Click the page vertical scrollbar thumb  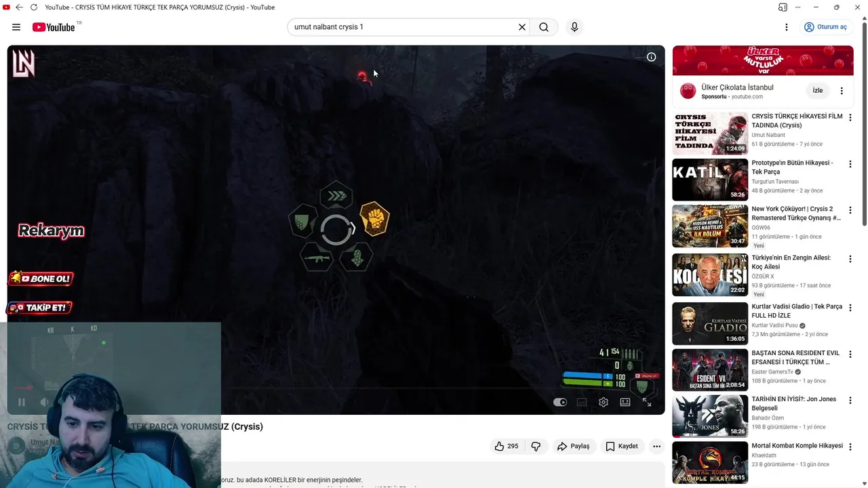[864, 125]
